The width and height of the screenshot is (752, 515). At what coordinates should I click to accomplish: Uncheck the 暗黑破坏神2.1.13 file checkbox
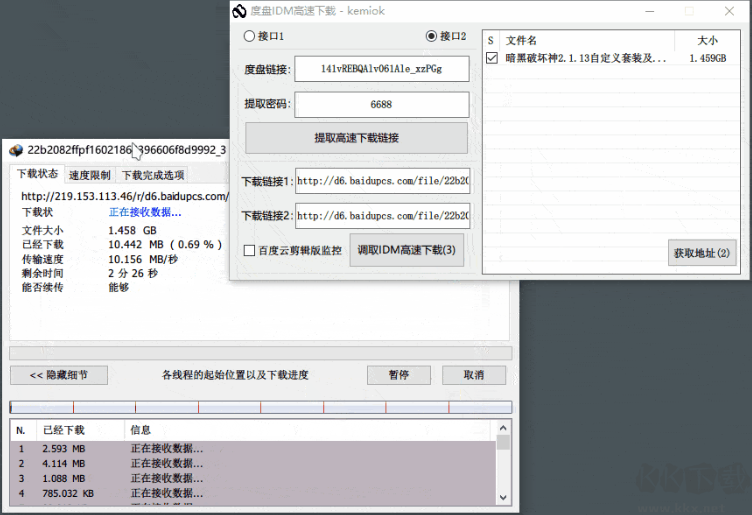492,58
